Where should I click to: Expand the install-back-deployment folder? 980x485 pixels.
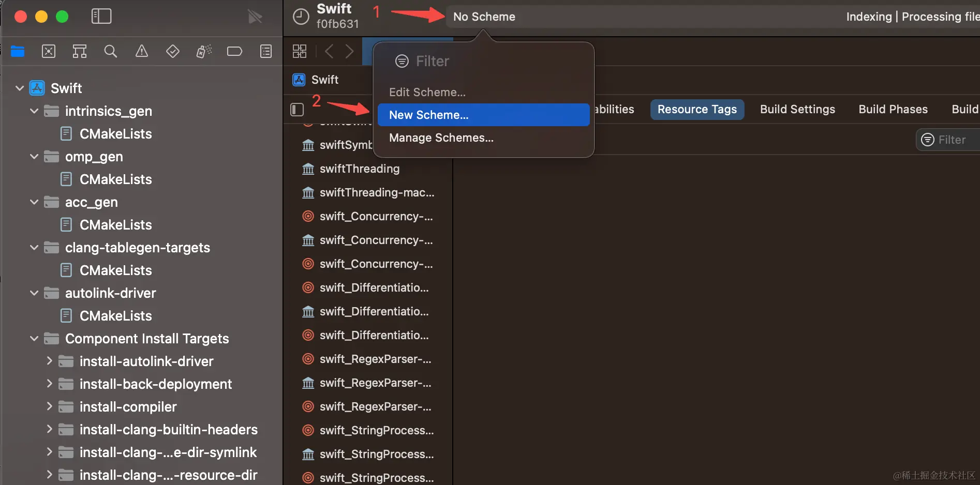coord(49,384)
